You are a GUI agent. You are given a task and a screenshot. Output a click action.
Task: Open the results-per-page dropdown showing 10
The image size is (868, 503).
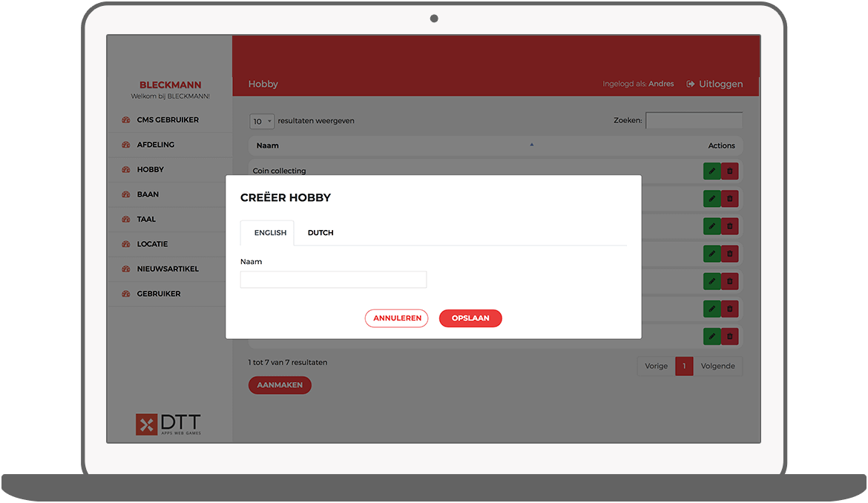pos(262,121)
